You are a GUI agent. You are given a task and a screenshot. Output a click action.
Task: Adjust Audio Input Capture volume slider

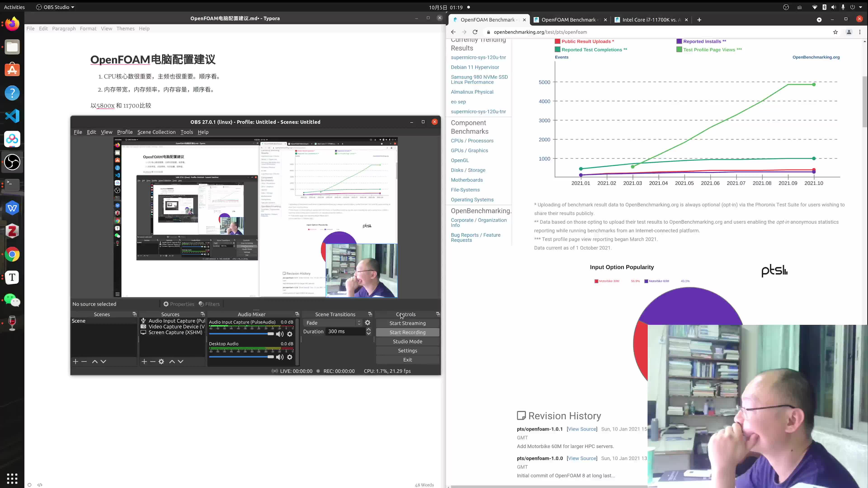click(241, 334)
